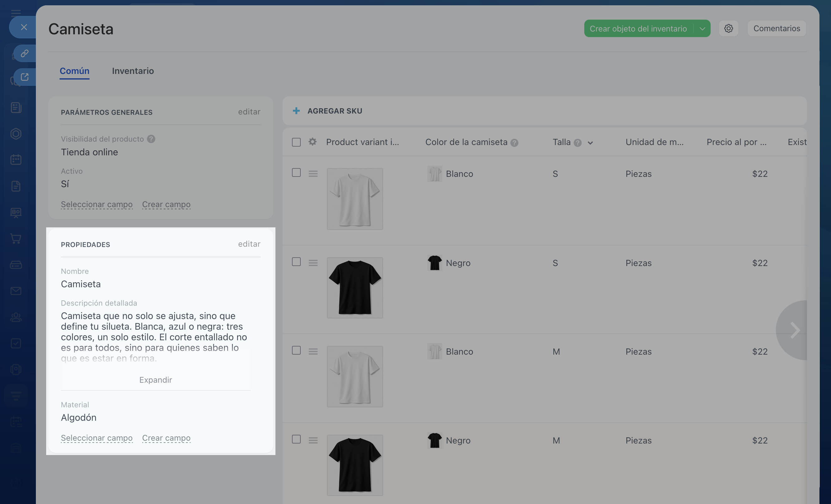Open the settings gear next to Comentarios
This screenshot has width=831, height=504.
tap(728, 28)
